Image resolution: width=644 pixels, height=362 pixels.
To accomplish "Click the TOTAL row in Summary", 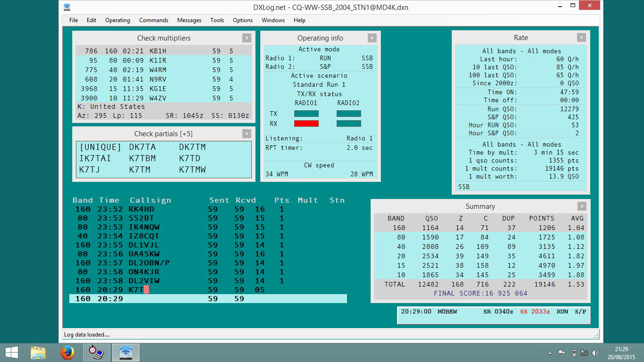I will (x=480, y=284).
